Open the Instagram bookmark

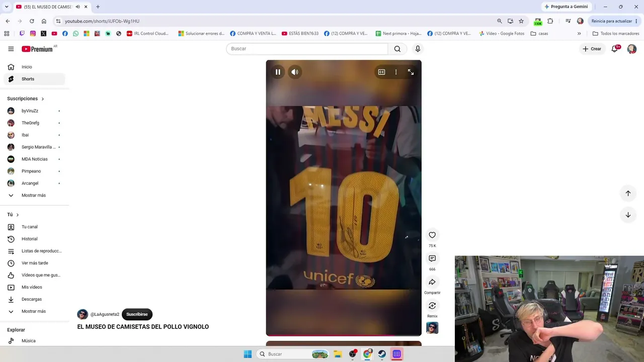point(33,34)
